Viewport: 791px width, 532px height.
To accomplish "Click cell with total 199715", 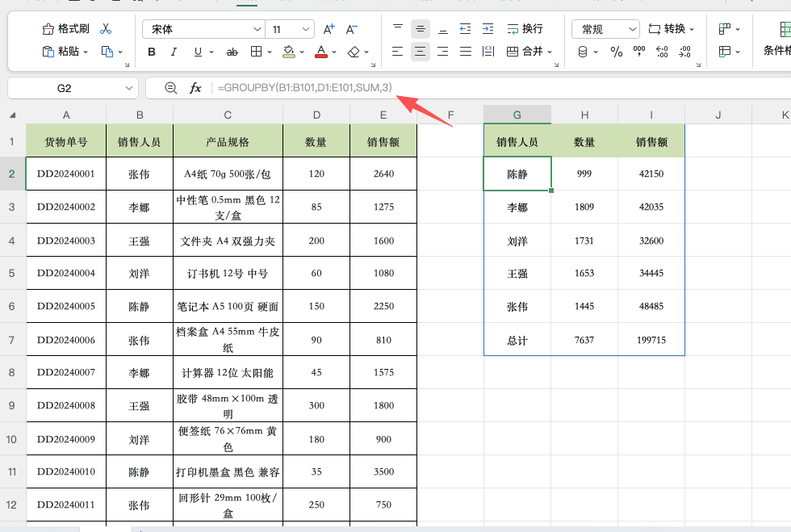I will pyautogui.click(x=651, y=340).
